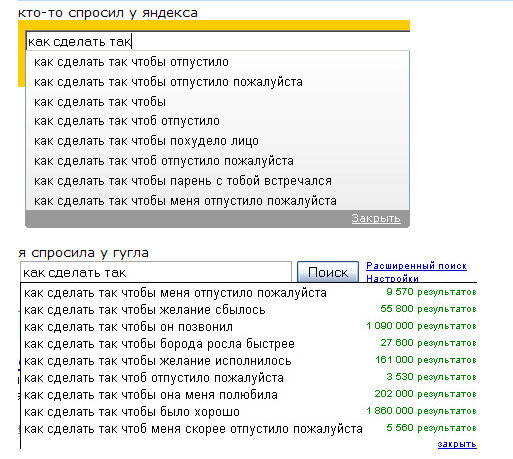Pick the short suggestion 'как сделать так чтобы'
Image resolution: width=513 pixels, height=459 pixels.
tap(218, 102)
